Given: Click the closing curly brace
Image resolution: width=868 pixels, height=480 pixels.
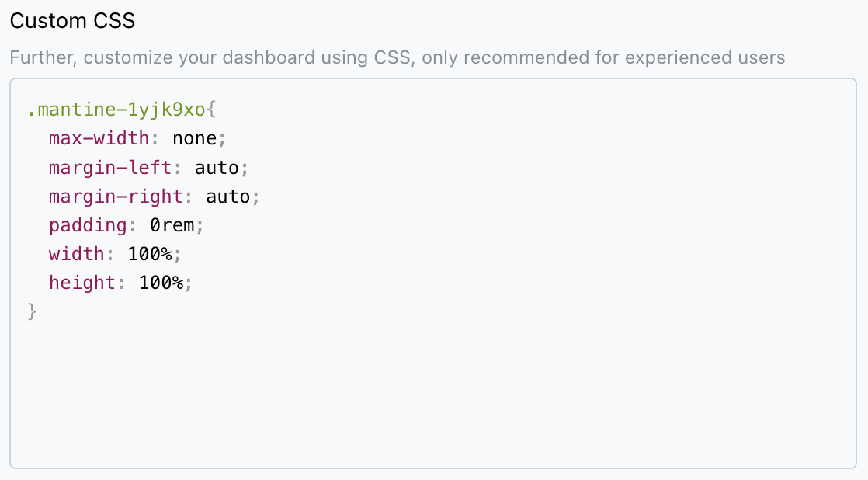Looking at the screenshot, I should click(33, 311).
